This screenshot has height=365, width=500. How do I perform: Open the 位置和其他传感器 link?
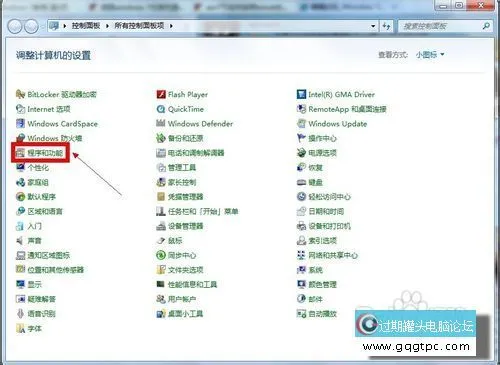point(56,270)
